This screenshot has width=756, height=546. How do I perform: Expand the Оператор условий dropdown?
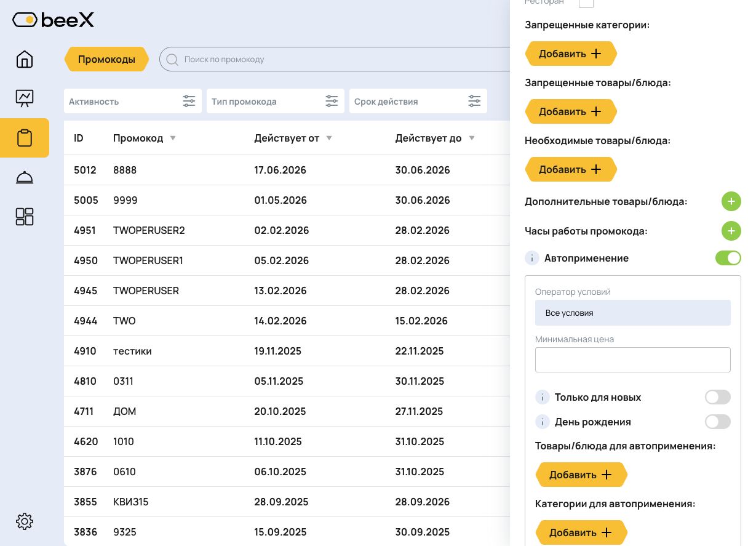pyautogui.click(x=633, y=313)
